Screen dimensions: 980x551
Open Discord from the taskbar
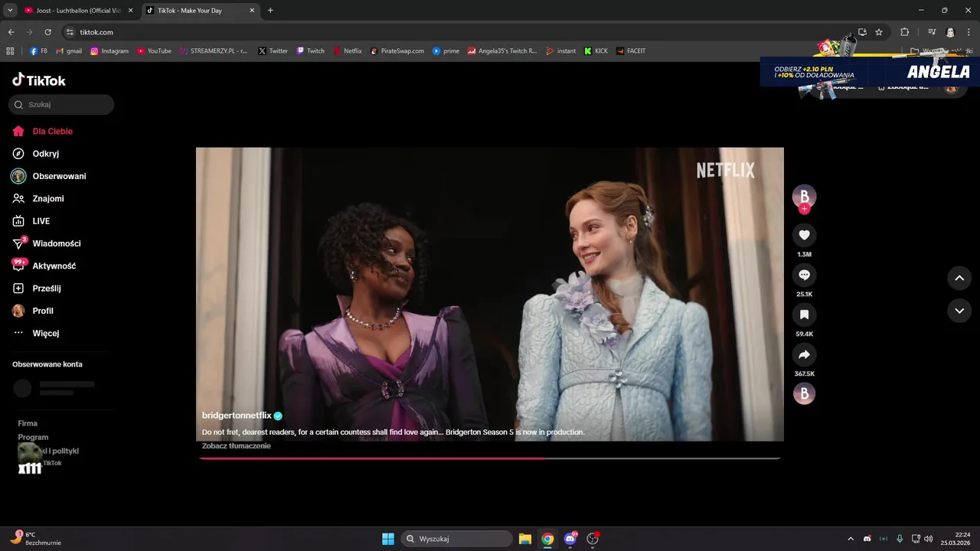pyautogui.click(x=570, y=539)
